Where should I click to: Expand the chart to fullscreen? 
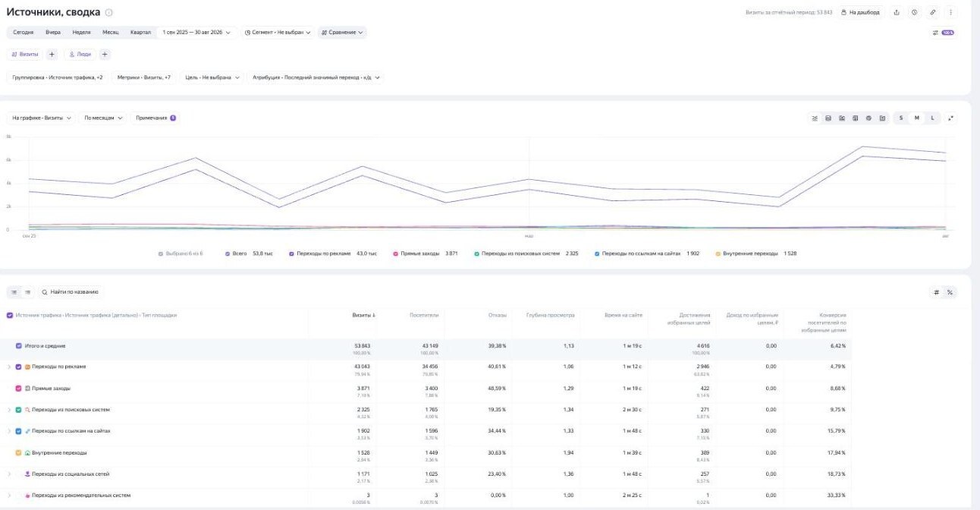point(951,118)
